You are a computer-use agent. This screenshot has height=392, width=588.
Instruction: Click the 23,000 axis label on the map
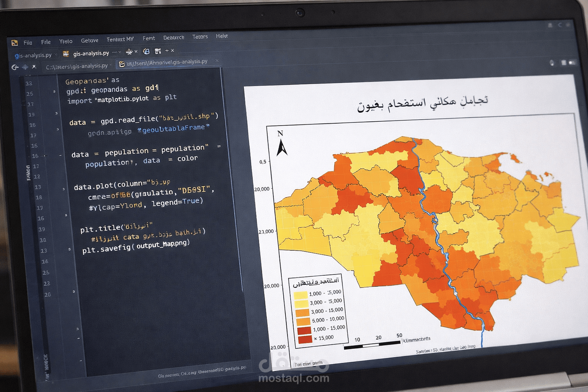tap(266, 232)
